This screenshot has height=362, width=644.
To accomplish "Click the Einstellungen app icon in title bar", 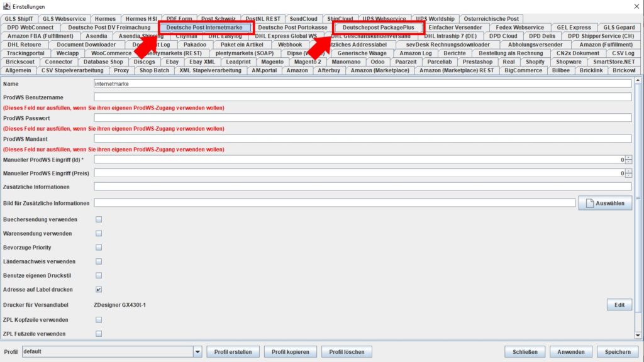I will 6,6.
